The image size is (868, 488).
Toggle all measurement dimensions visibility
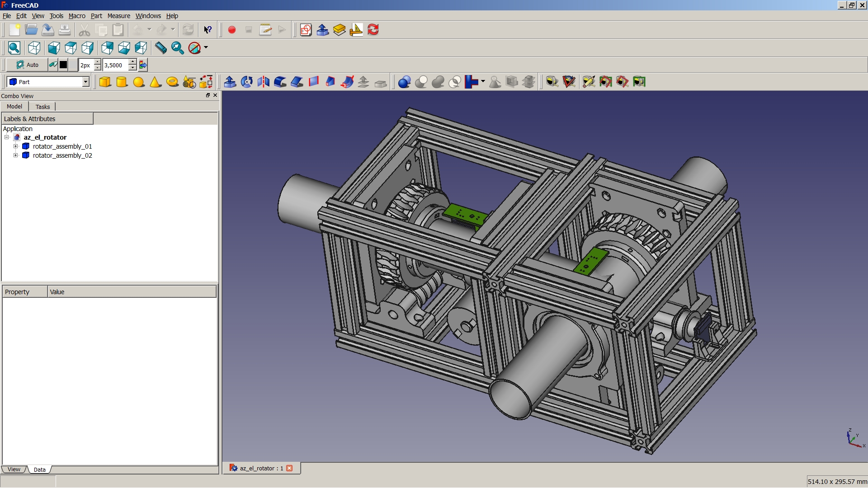pos(606,82)
